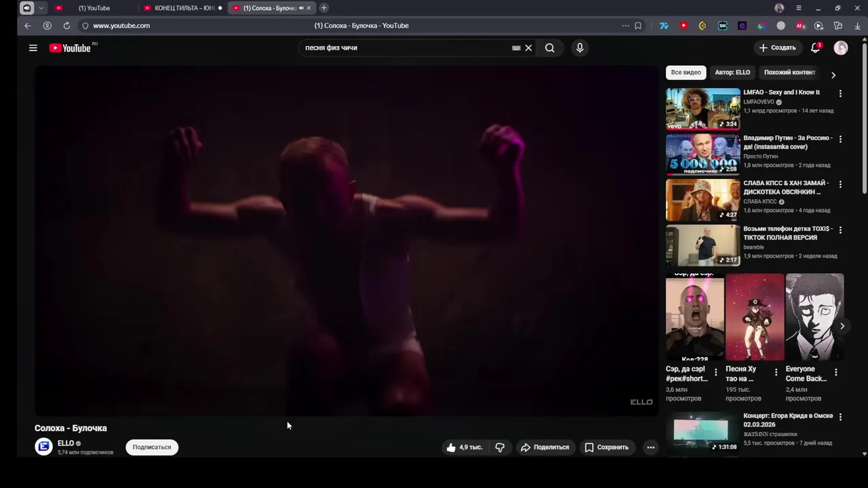Open the YouTube account avatar menu
The width and height of the screenshot is (868, 488).
(x=841, y=47)
